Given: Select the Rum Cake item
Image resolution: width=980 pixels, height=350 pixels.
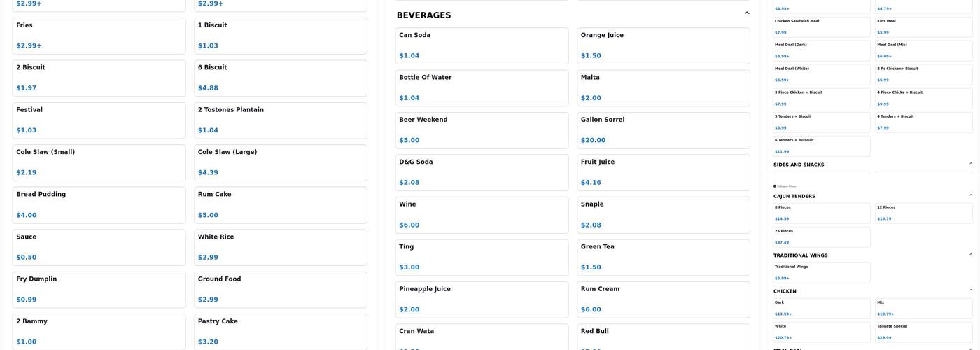Looking at the screenshot, I should click(x=280, y=204).
